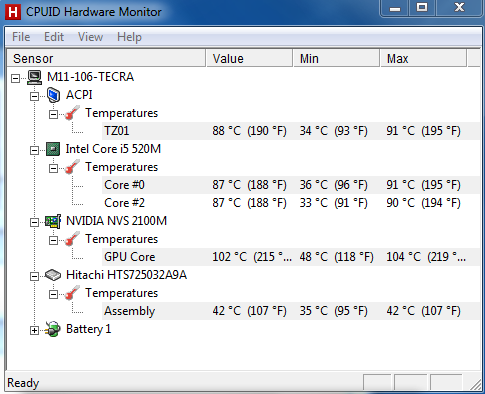Close the Hardware Monitor window

460,8
